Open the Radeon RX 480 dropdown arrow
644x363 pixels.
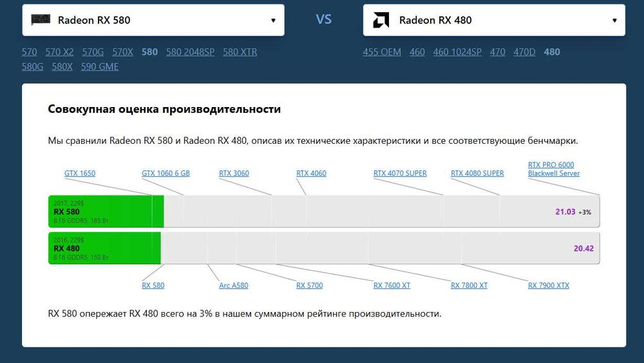coord(614,20)
